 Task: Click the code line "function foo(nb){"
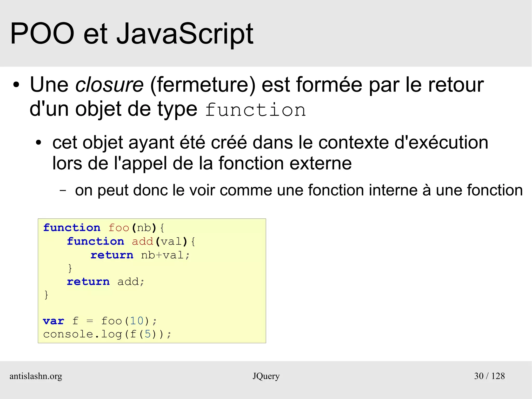click(104, 228)
